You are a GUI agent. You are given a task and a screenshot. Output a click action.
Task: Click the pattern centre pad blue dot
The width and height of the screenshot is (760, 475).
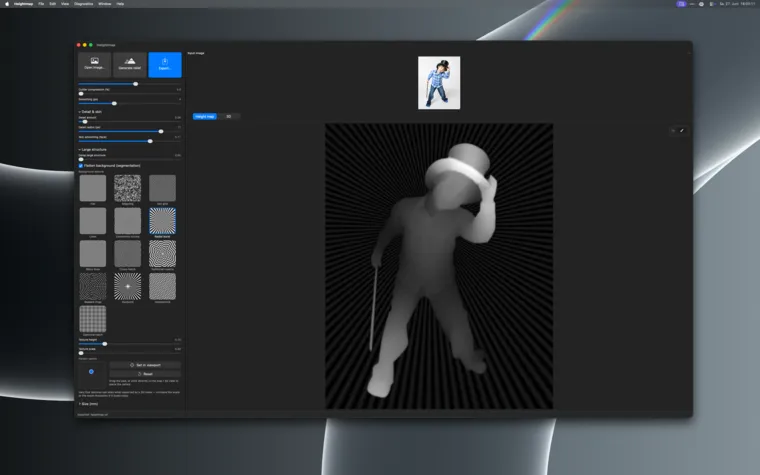click(91, 372)
